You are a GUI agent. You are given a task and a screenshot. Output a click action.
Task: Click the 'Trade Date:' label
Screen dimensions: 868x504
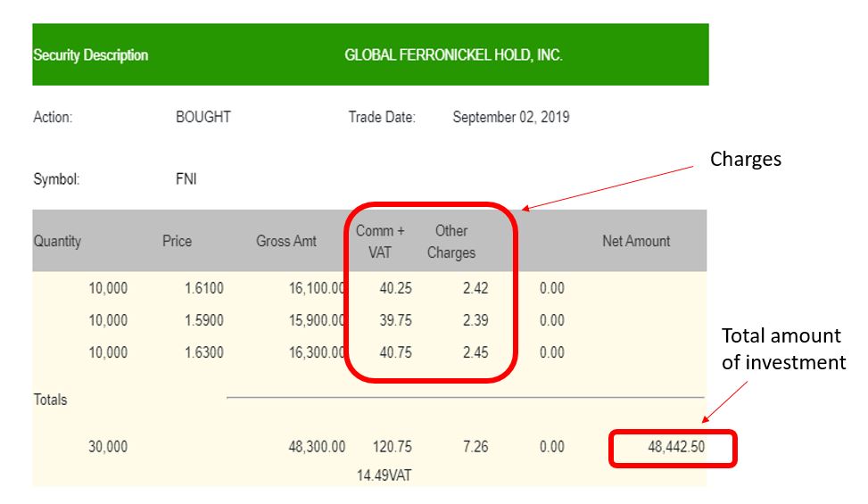(x=382, y=117)
